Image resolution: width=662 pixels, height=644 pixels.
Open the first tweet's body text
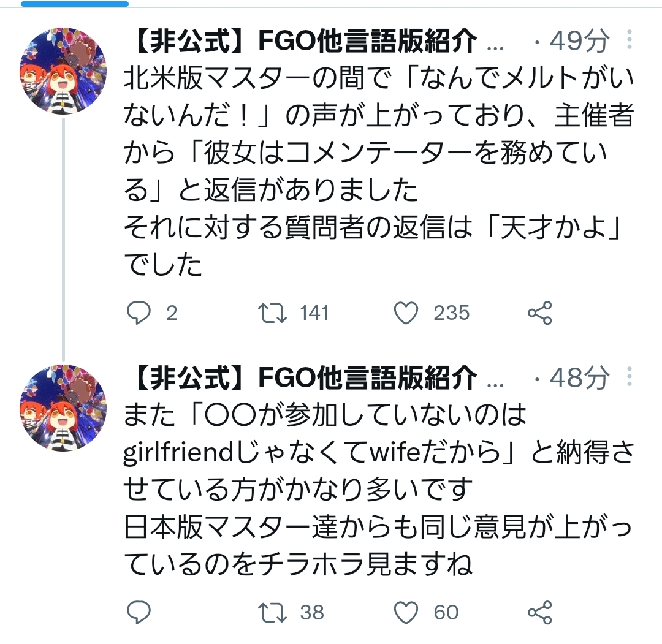tap(368, 172)
